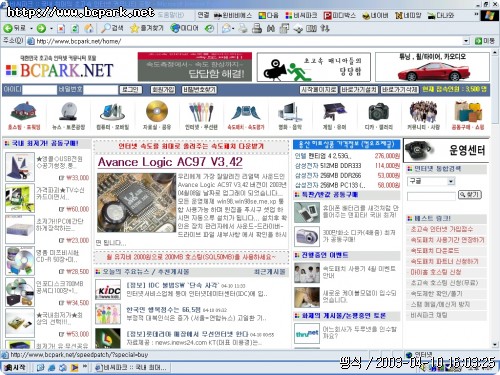The height and width of the screenshot is (375, 500).
Task: Open the 초고속 인터넷 가입접수 link
Action: (x=442, y=229)
